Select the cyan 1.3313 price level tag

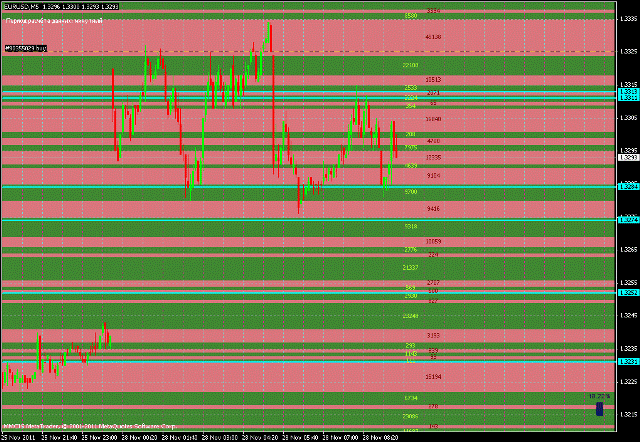point(629,92)
